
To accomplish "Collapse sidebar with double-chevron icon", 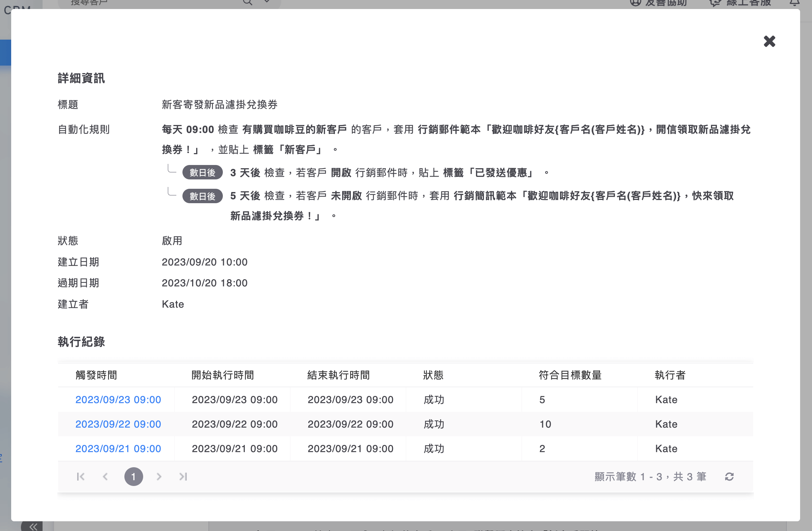I will [x=33, y=527].
